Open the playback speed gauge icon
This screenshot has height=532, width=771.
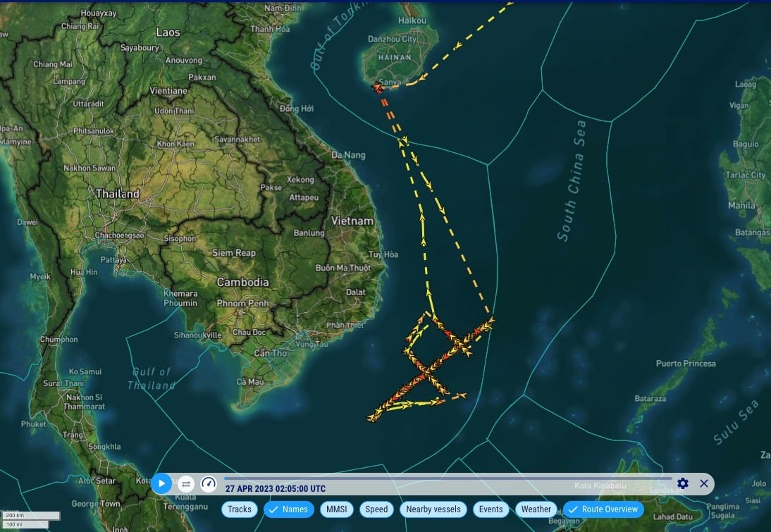click(208, 483)
